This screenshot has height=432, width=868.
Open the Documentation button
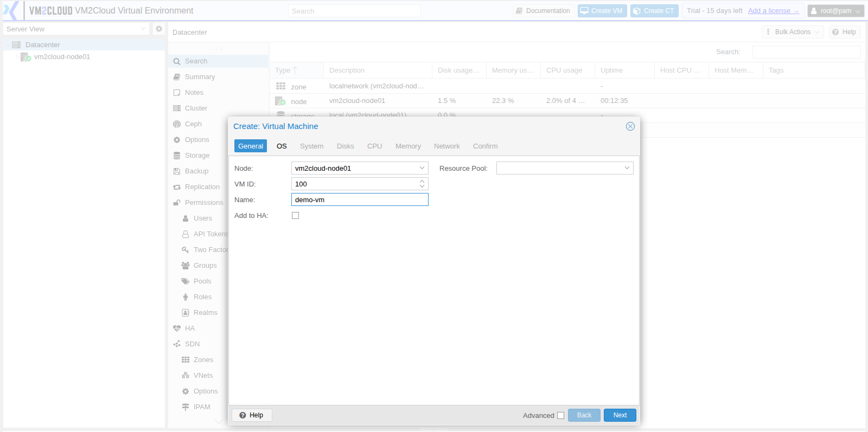[543, 11]
